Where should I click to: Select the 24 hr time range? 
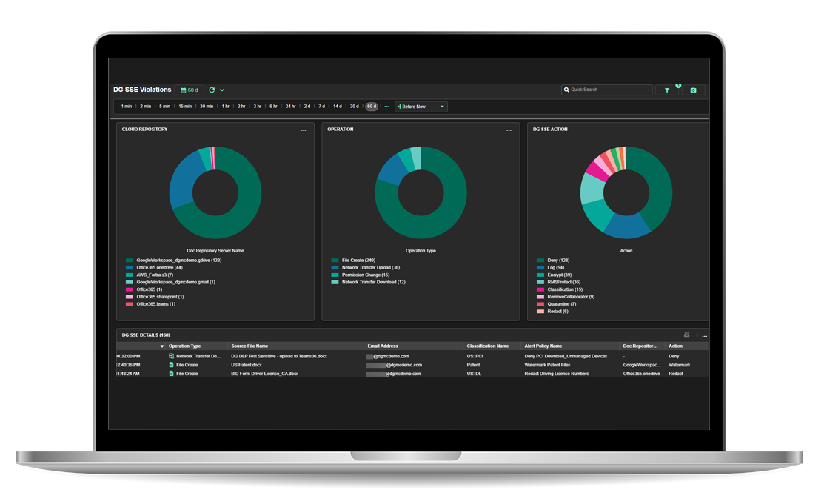tap(289, 106)
